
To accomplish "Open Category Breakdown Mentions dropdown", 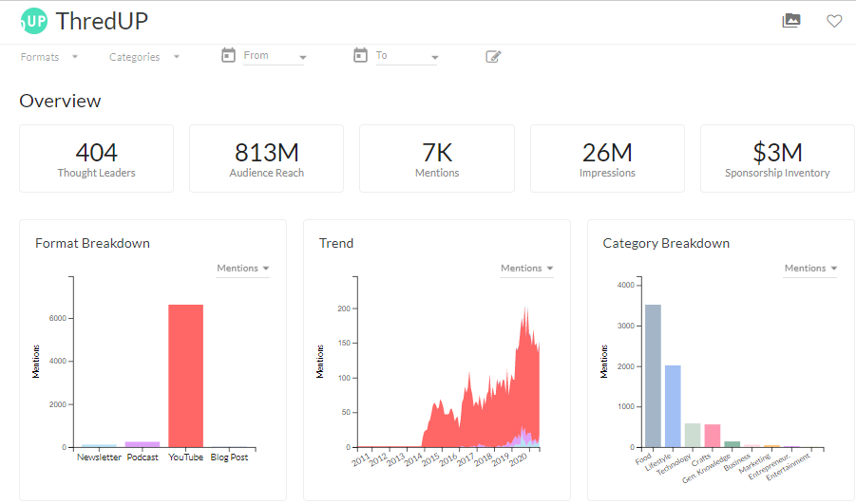I will point(810,269).
